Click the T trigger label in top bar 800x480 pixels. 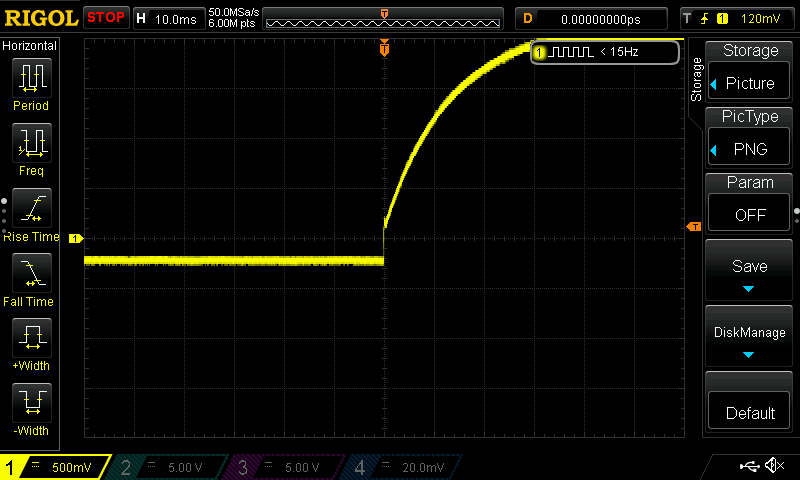click(x=687, y=18)
